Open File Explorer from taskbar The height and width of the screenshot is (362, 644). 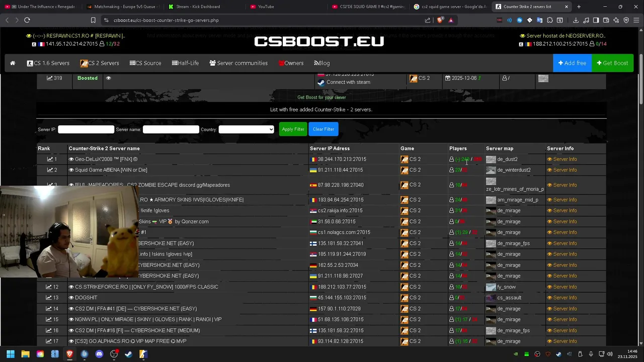(x=25, y=354)
